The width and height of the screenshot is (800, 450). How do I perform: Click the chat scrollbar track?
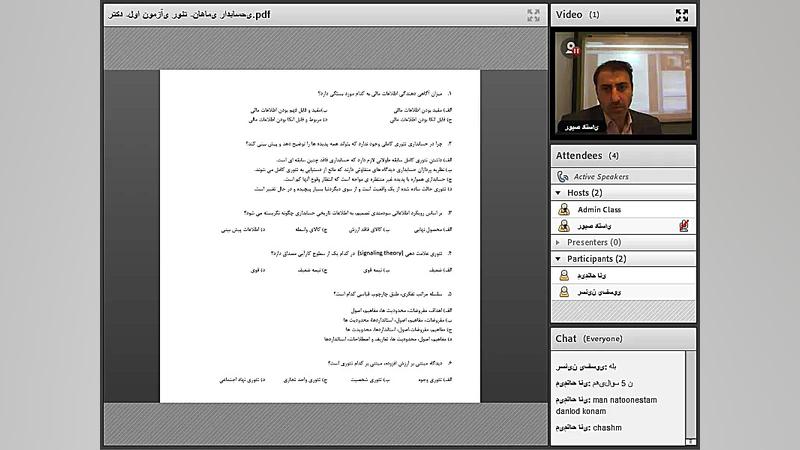690,394
